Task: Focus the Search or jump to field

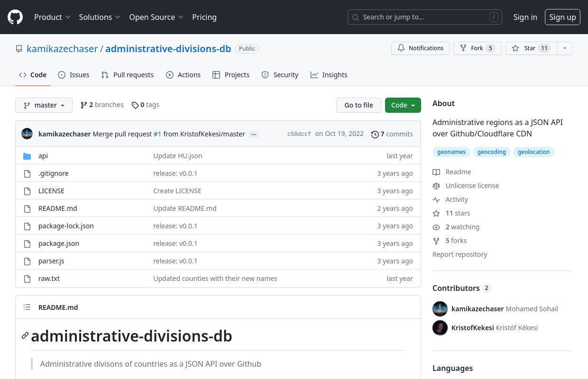Action: [424, 17]
